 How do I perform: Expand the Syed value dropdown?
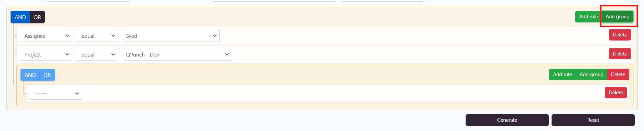coord(172,36)
